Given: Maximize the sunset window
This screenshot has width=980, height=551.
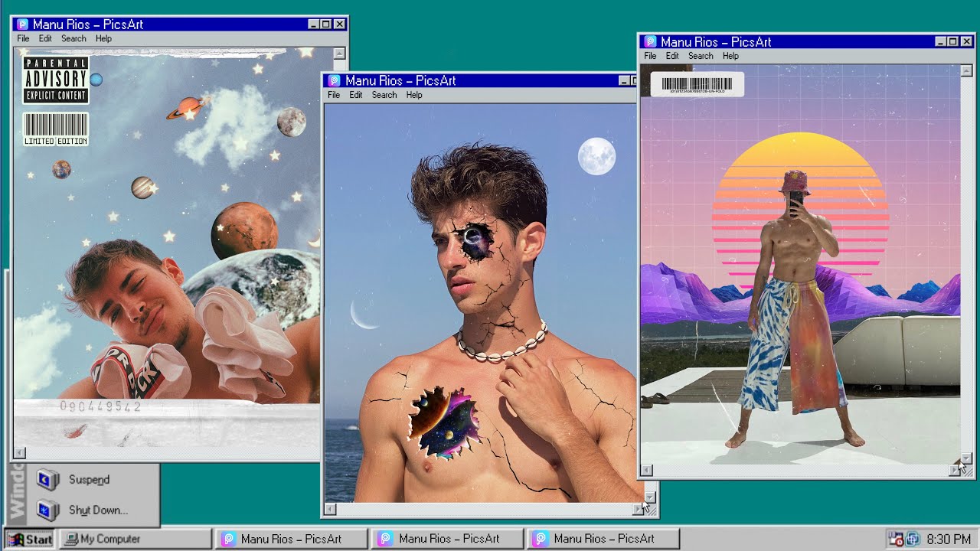Looking at the screenshot, I should tap(953, 42).
